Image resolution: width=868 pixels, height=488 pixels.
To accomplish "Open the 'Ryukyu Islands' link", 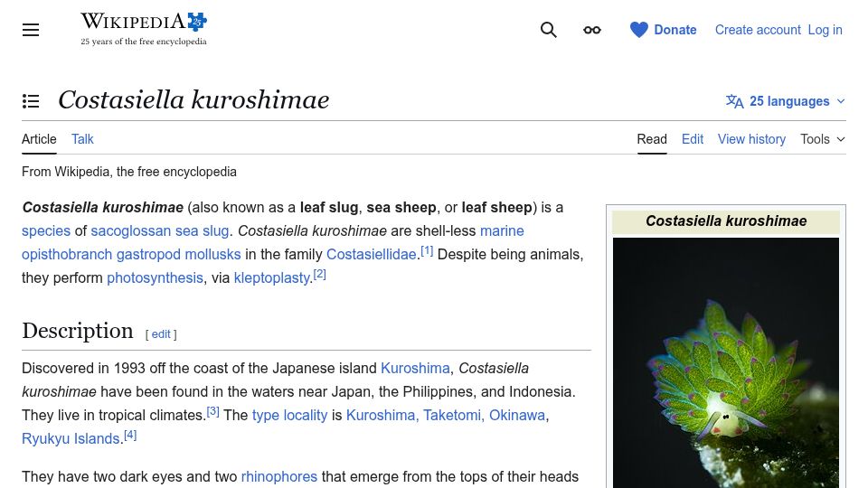I will 71,439.
